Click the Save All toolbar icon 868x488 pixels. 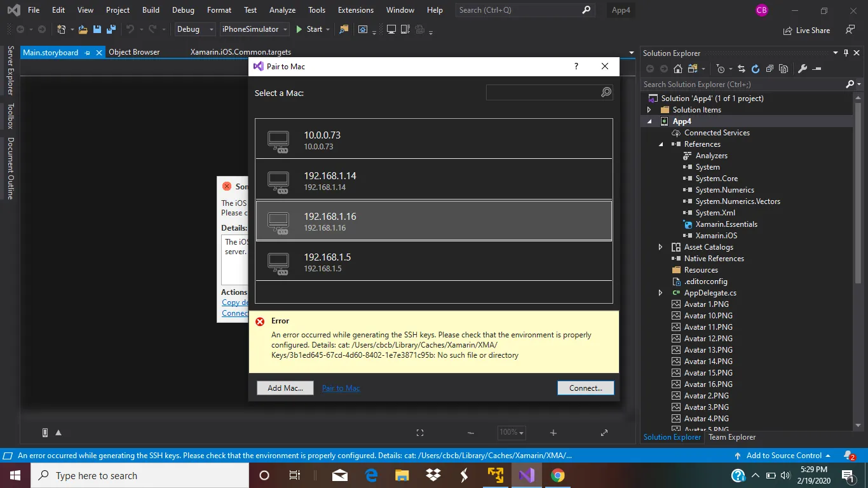tap(111, 29)
